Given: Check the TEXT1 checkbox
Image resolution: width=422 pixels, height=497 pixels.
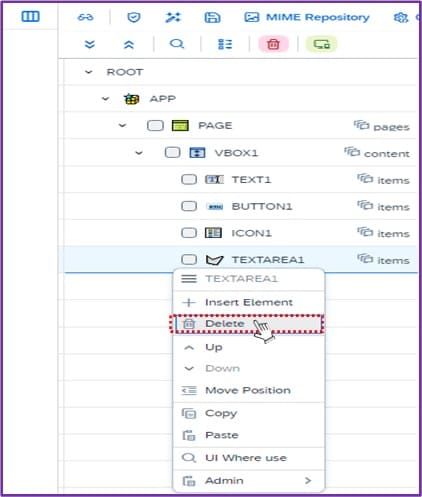Looking at the screenshot, I should (189, 179).
